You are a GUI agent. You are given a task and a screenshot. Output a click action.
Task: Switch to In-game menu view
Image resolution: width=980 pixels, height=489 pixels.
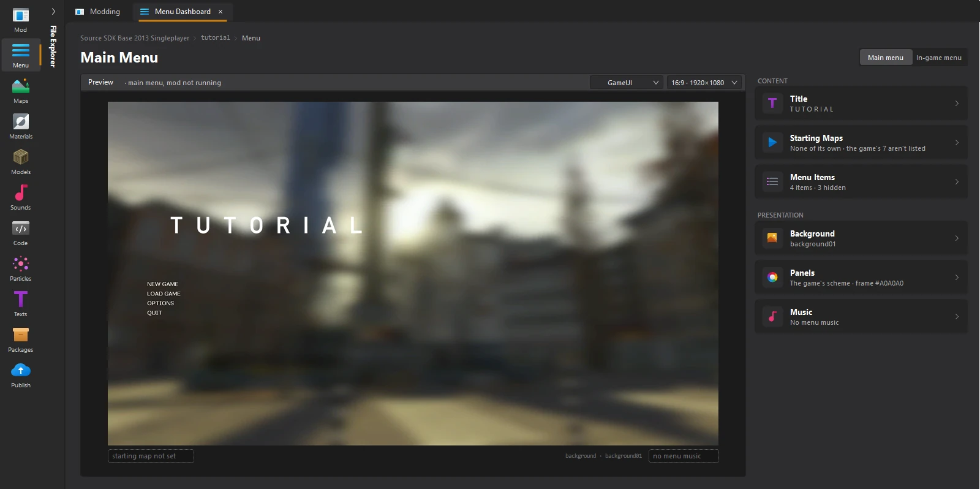tap(939, 58)
